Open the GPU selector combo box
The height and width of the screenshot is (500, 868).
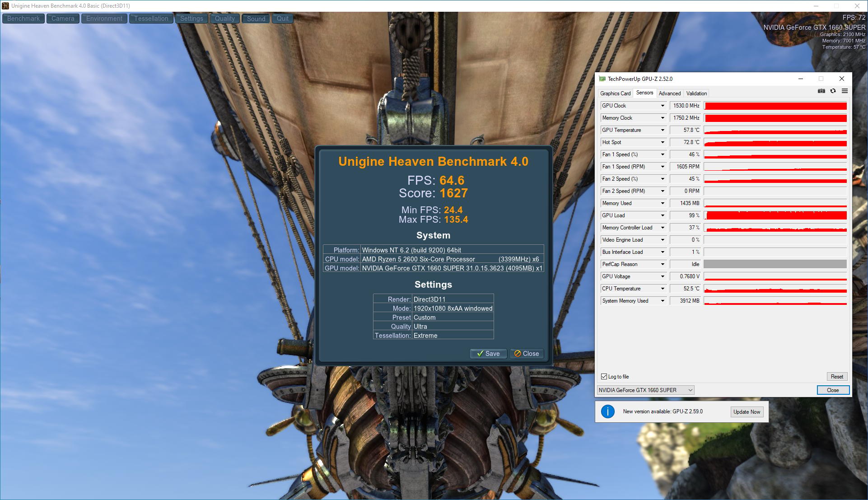coord(645,390)
